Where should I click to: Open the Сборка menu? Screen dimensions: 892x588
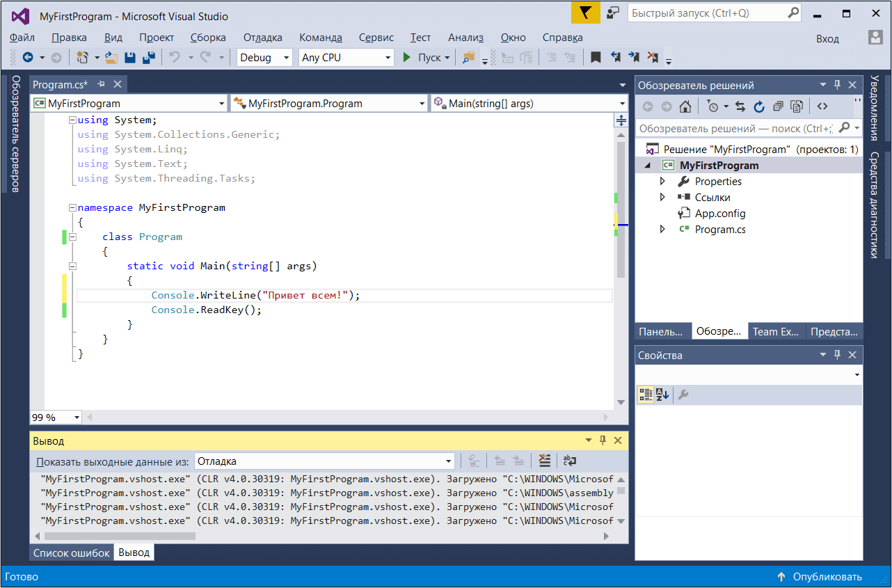208,38
